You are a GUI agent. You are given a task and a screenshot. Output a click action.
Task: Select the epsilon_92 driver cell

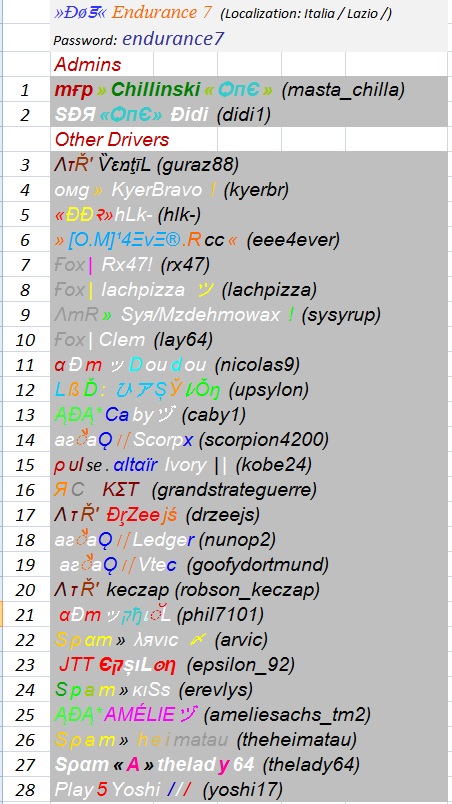(249, 665)
